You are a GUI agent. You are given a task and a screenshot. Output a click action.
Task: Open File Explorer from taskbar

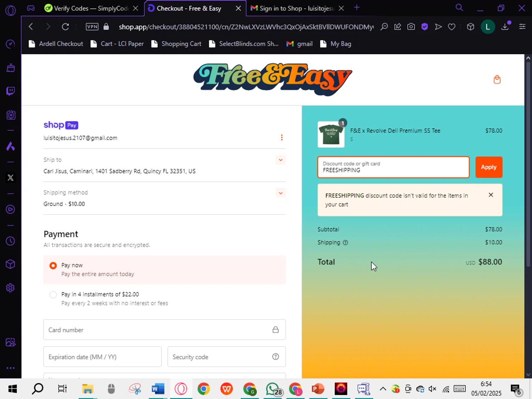click(88, 389)
